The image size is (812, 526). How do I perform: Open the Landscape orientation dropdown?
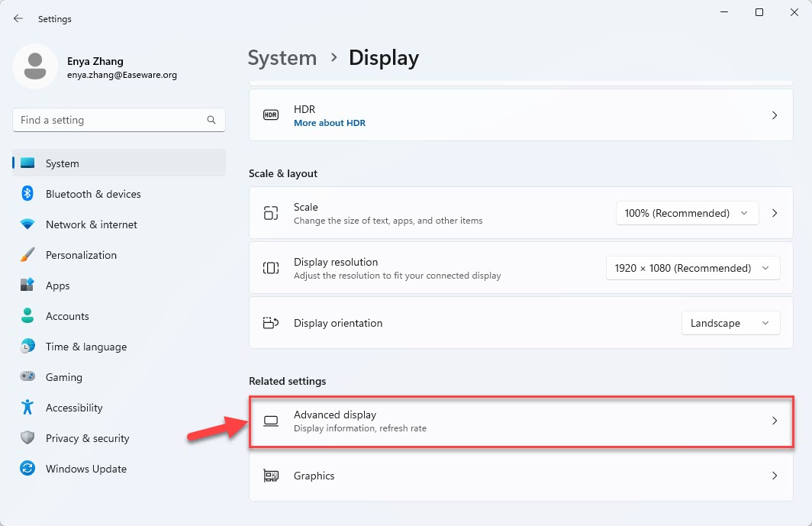point(730,323)
